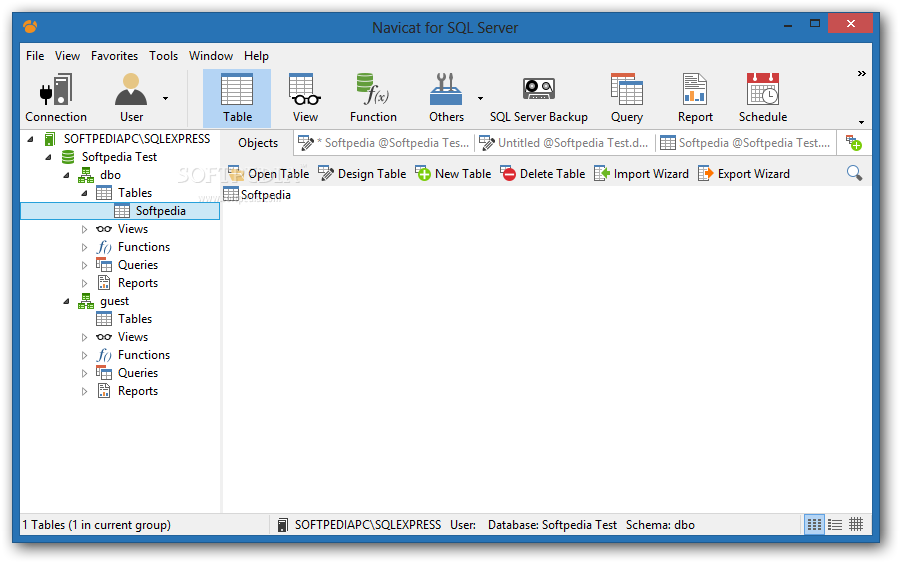
Task: Collapse the dbo schema node
Action: pyautogui.click(x=66, y=175)
